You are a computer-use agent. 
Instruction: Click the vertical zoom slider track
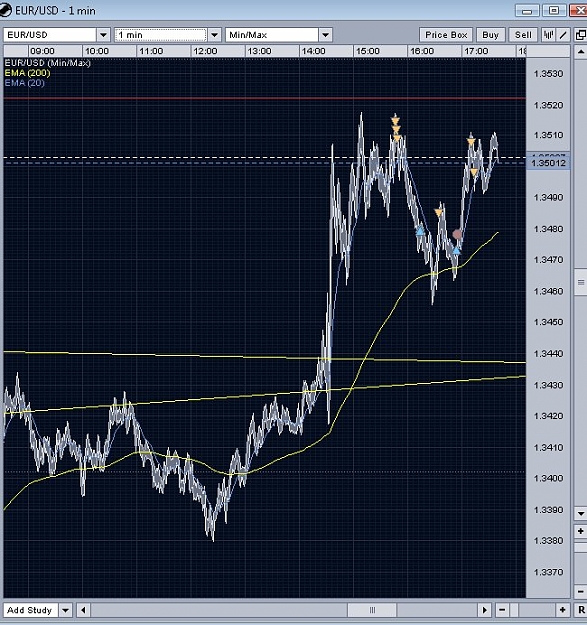click(580, 561)
